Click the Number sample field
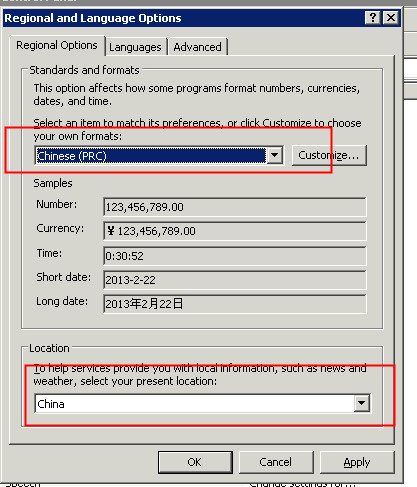Screen dimensions: 417x487 click(x=235, y=207)
